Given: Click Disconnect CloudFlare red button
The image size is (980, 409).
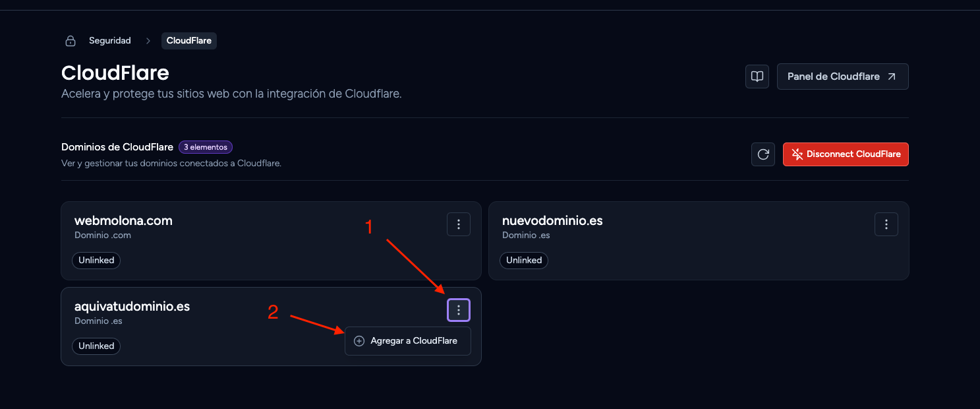Looking at the screenshot, I should click(846, 154).
